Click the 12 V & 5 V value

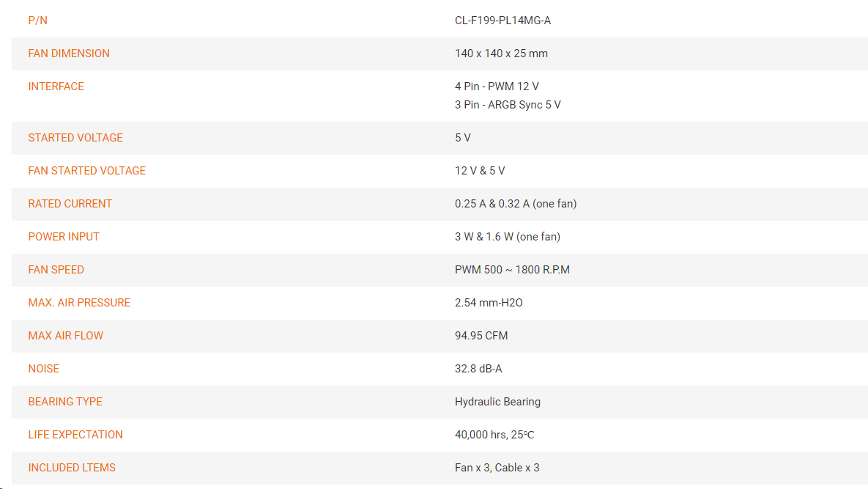pos(480,171)
